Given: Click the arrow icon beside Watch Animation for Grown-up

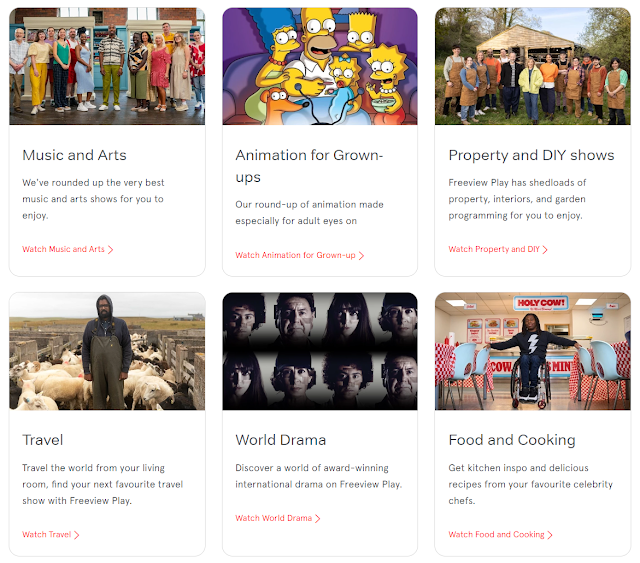Looking at the screenshot, I should pyautogui.click(x=361, y=256).
